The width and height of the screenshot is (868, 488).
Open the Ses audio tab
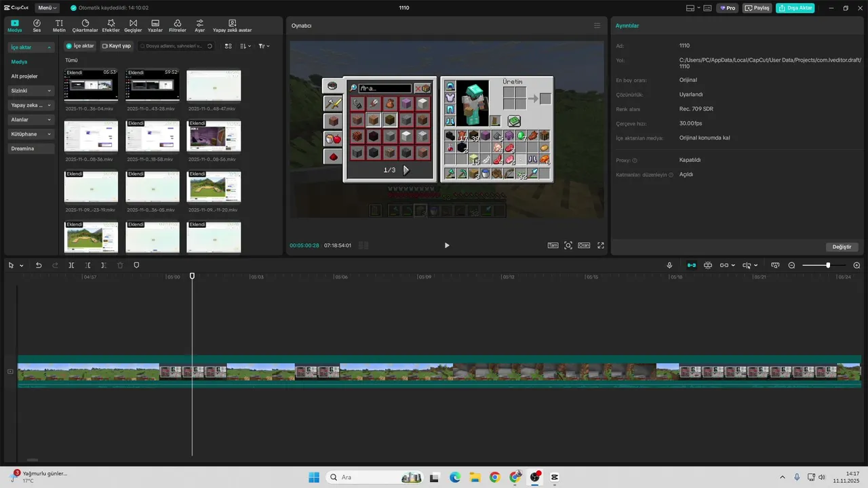37,26
